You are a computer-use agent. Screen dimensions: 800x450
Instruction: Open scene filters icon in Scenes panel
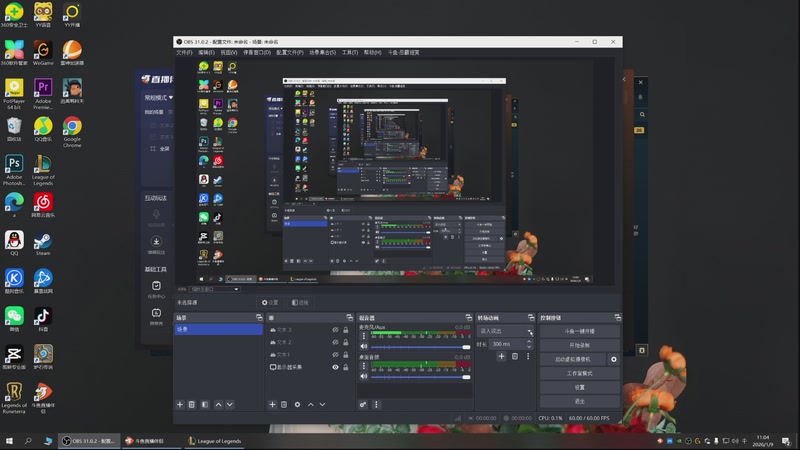point(205,405)
